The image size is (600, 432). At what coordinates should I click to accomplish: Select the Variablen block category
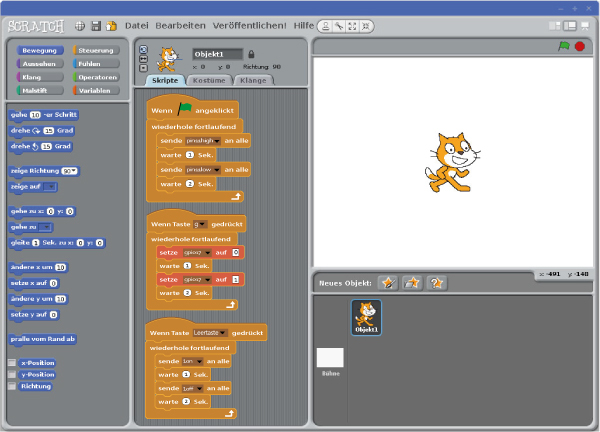tap(96, 91)
